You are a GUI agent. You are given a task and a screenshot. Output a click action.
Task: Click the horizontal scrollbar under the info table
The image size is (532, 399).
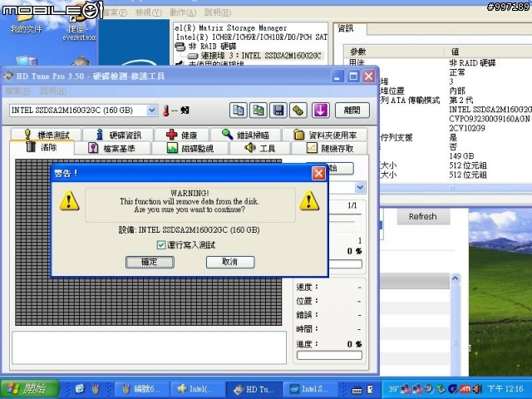[x=455, y=188]
